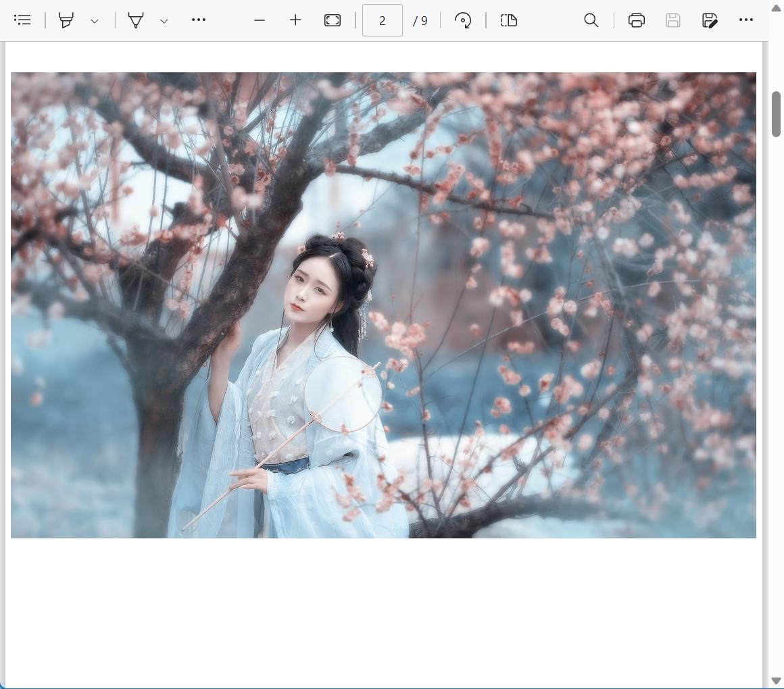Click the blossom photo on page two
784x689 pixels.
coord(383,304)
